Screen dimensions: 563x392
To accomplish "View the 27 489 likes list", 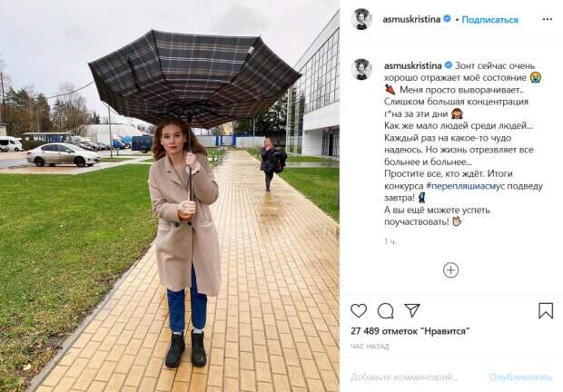I will pyautogui.click(x=410, y=331).
